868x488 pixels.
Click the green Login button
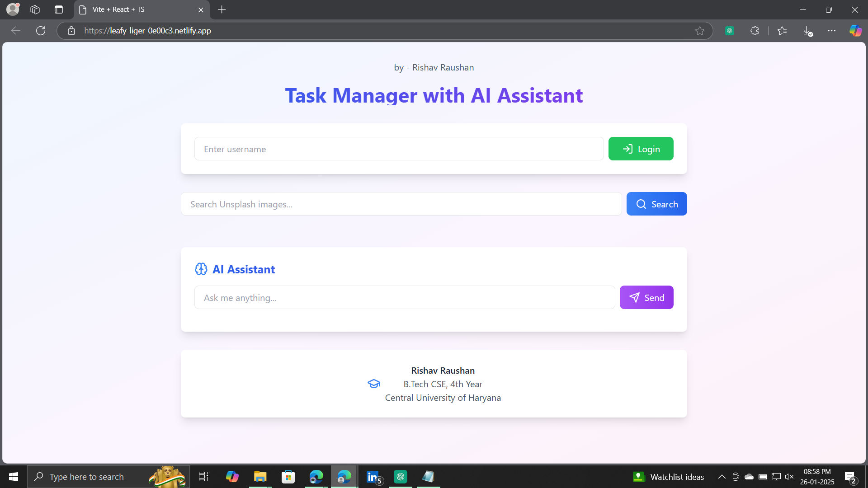coord(641,149)
